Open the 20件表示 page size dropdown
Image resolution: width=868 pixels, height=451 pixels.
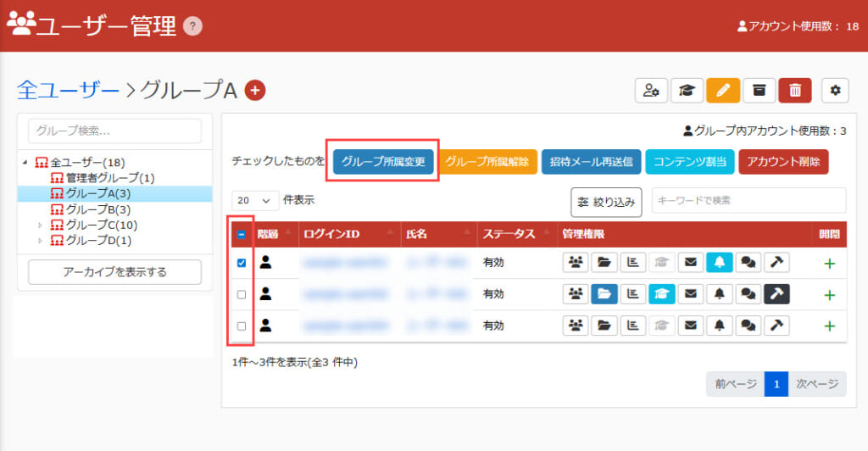coord(255,201)
